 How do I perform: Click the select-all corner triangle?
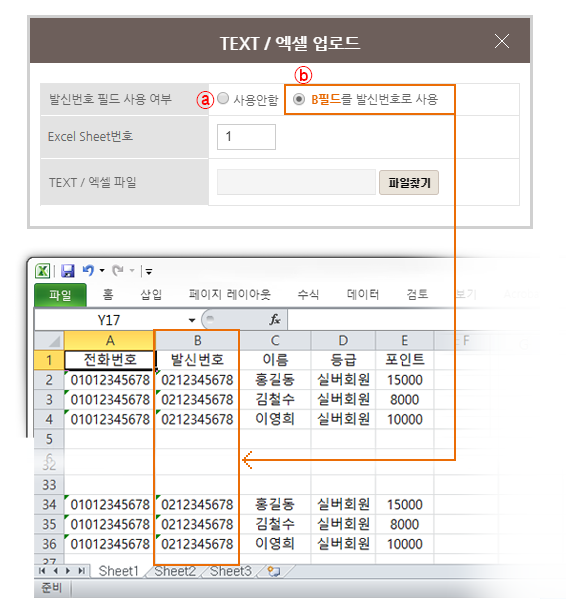point(49,341)
